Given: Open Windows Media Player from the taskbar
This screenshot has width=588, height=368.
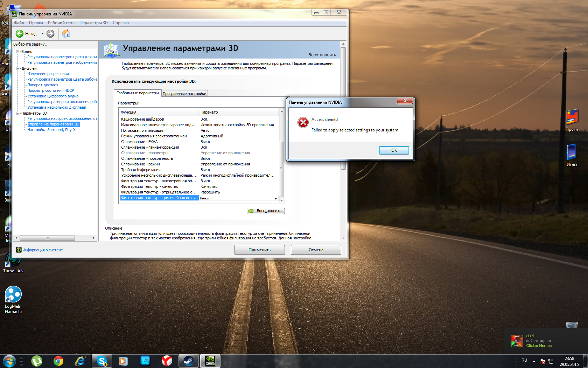Looking at the screenshot, I should tap(123, 361).
